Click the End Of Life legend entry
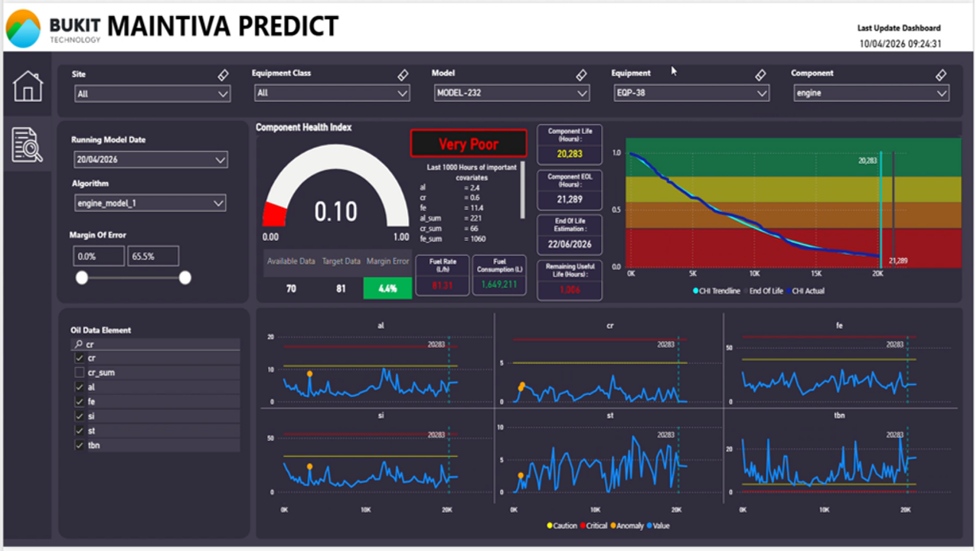 (763, 291)
